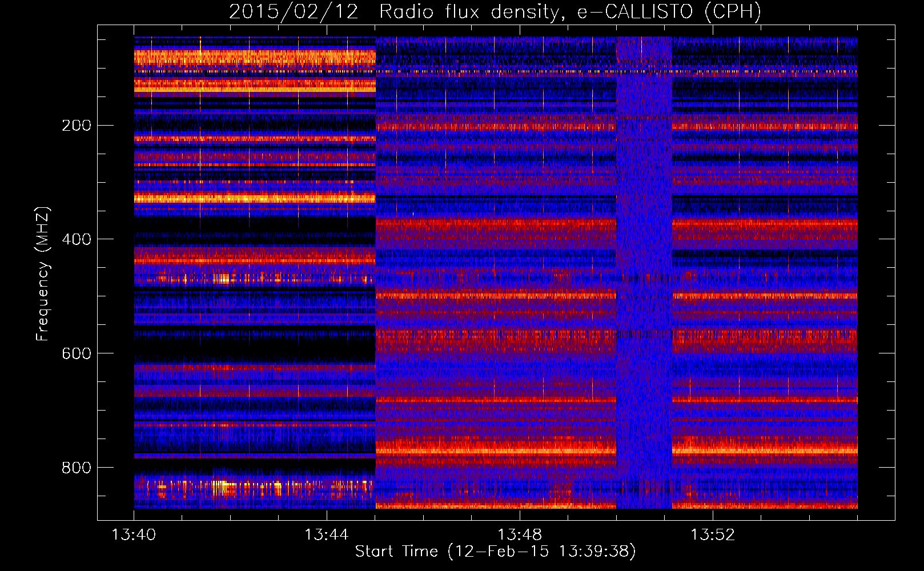The image size is (924, 571).
Task: Click the 800 frequency tick label
Action: pos(77,468)
